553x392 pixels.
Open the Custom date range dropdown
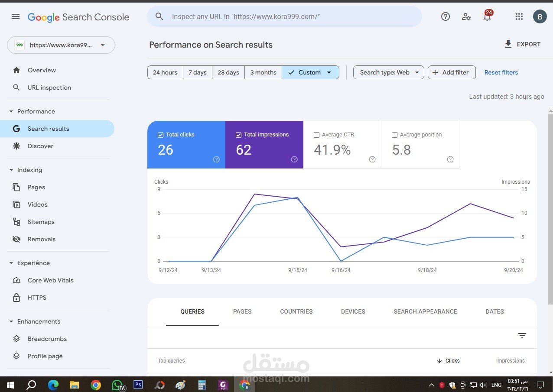click(x=310, y=72)
